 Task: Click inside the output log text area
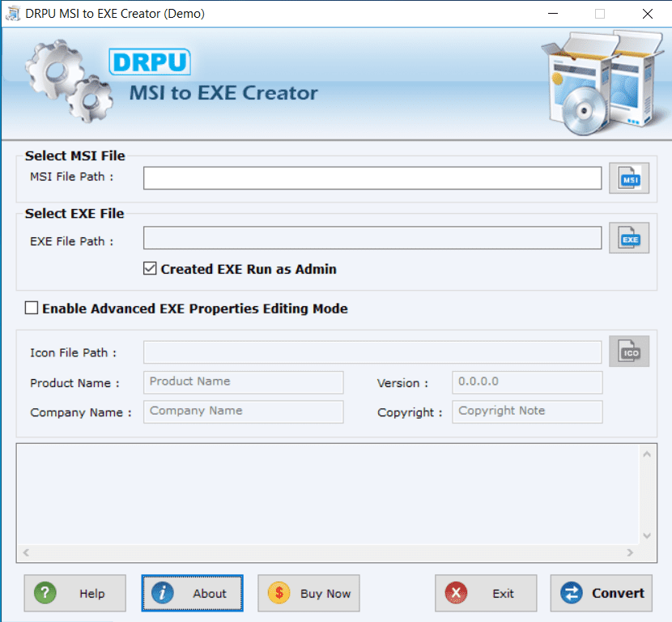[x=328, y=495]
